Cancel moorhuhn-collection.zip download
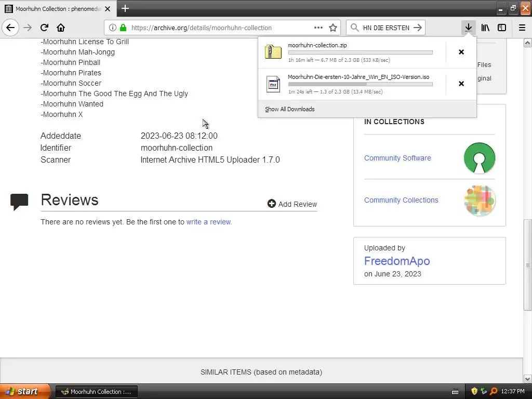Viewport: 532px width, 399px height. click(x=461, y=52)
